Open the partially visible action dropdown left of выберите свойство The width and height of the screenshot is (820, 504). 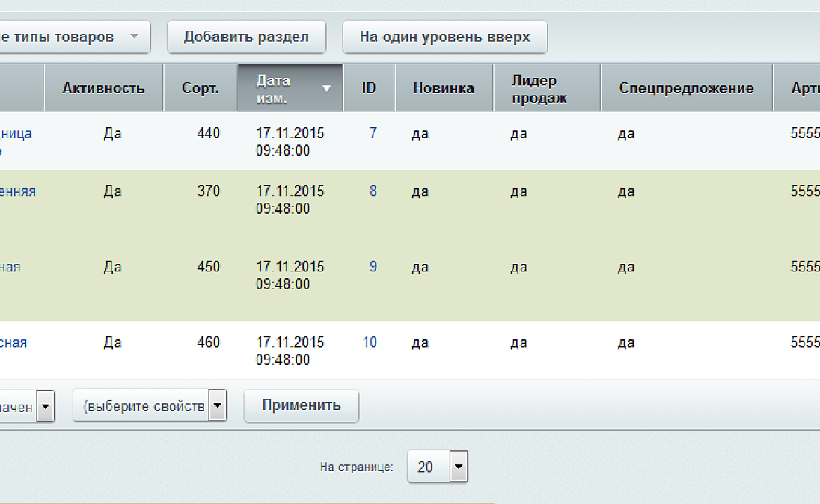(x=45, y=408)
